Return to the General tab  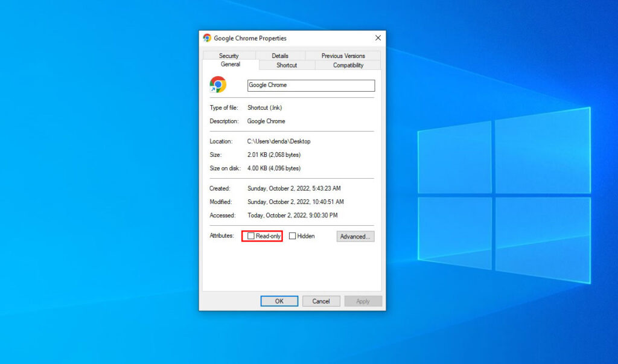coord(230,65)
